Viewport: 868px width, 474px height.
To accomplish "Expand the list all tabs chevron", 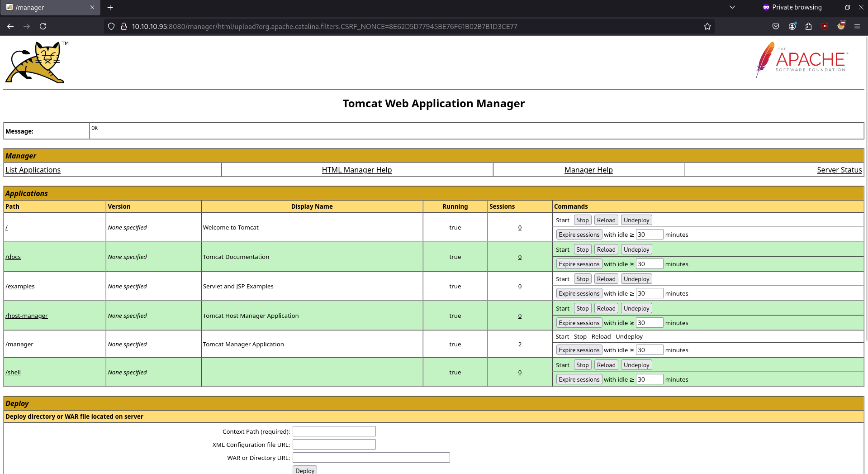I will pyautogui.click(x=732, y=7).
